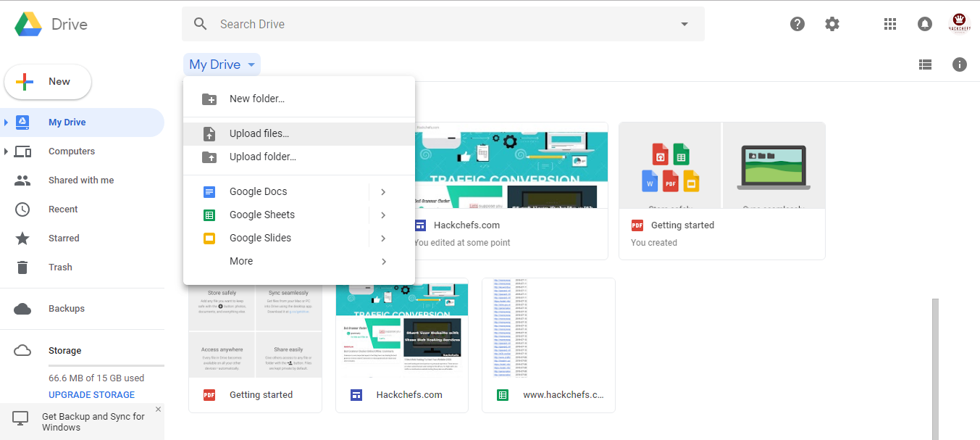Click the Recent clock icon
980x440 pixels.
point(22,209)
